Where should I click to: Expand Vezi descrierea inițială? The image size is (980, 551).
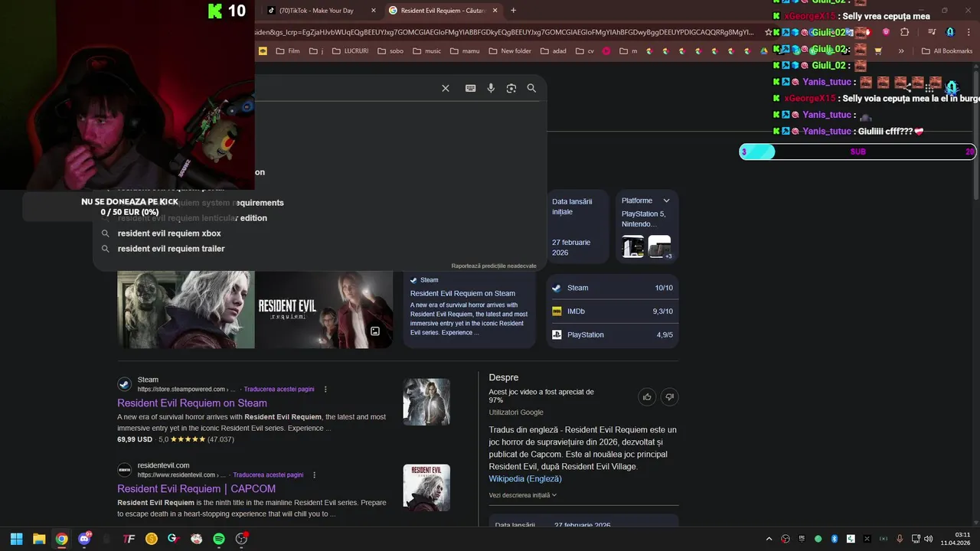pos(523,495)
